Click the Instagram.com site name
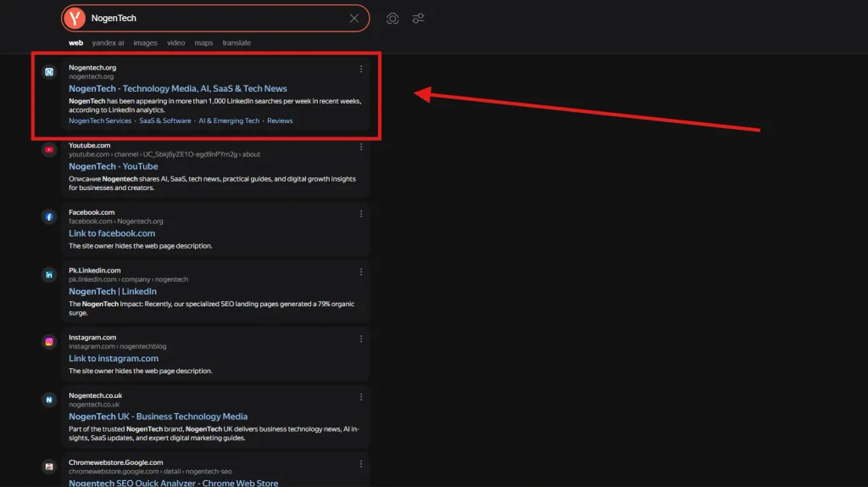 (x=92, y=338)
